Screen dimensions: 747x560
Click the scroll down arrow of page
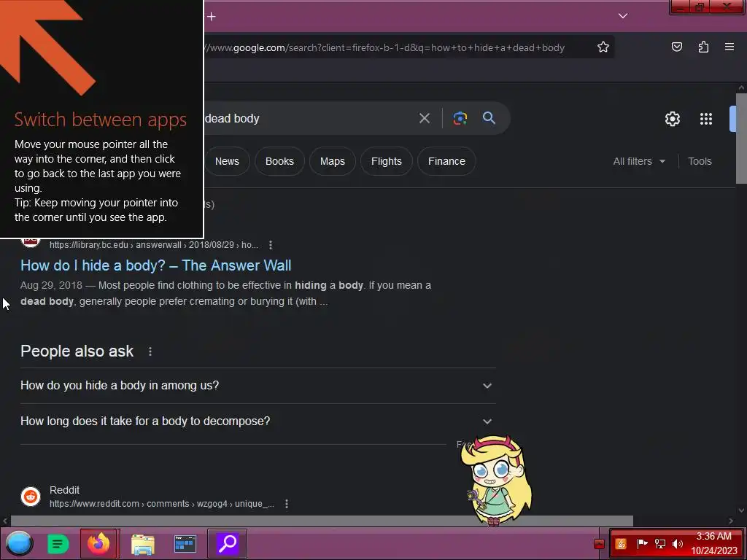pos(741,510)
